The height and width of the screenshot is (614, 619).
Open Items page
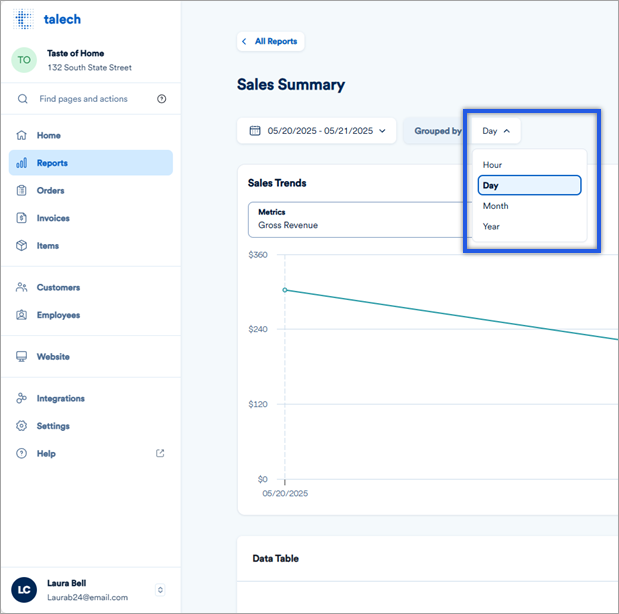coord(91,246)
